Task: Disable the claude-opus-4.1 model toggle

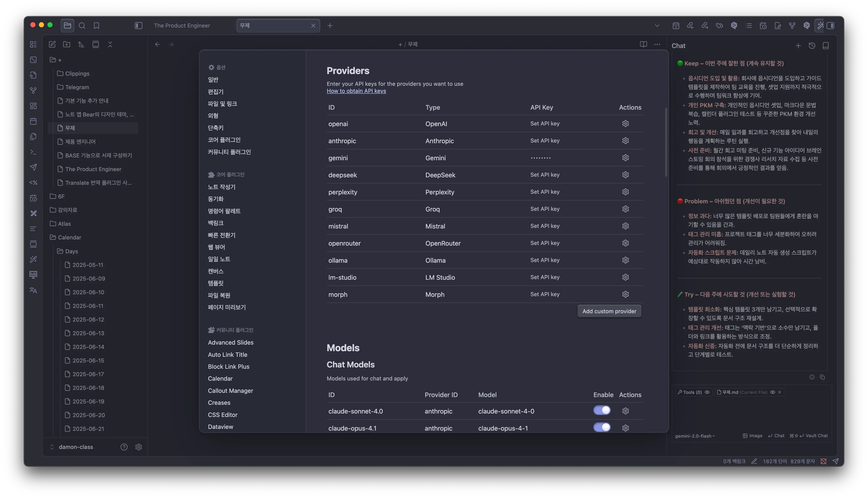Action: 602,428
